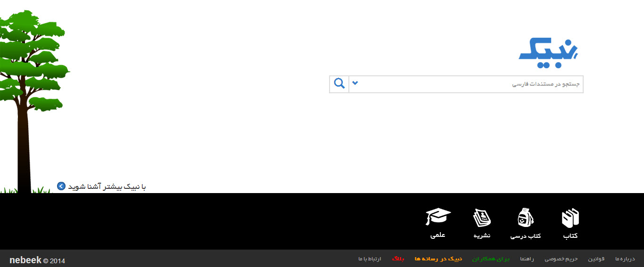Click the کتاب label under the books icon
This screenshot has width=644, height=267.
(570, 235)
